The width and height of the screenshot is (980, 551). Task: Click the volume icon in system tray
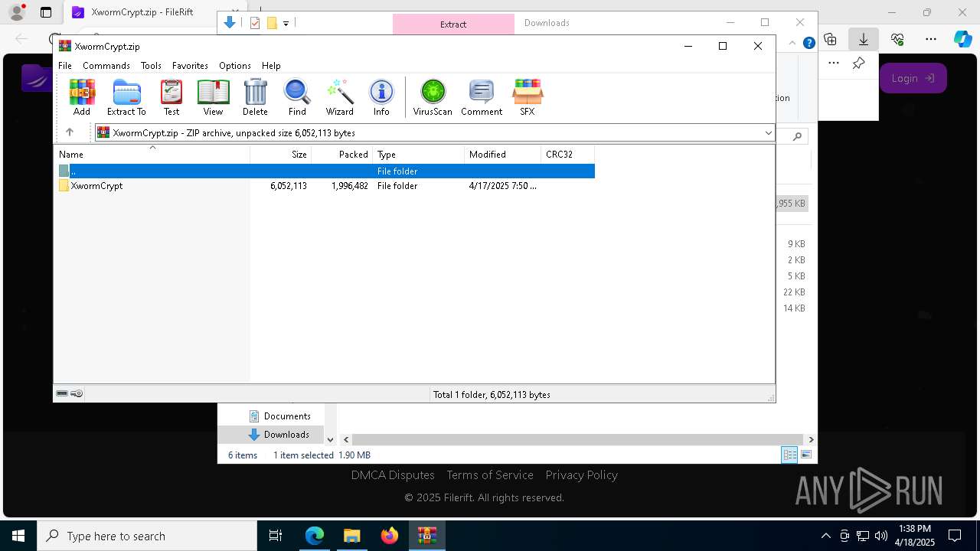click(881, 536)
